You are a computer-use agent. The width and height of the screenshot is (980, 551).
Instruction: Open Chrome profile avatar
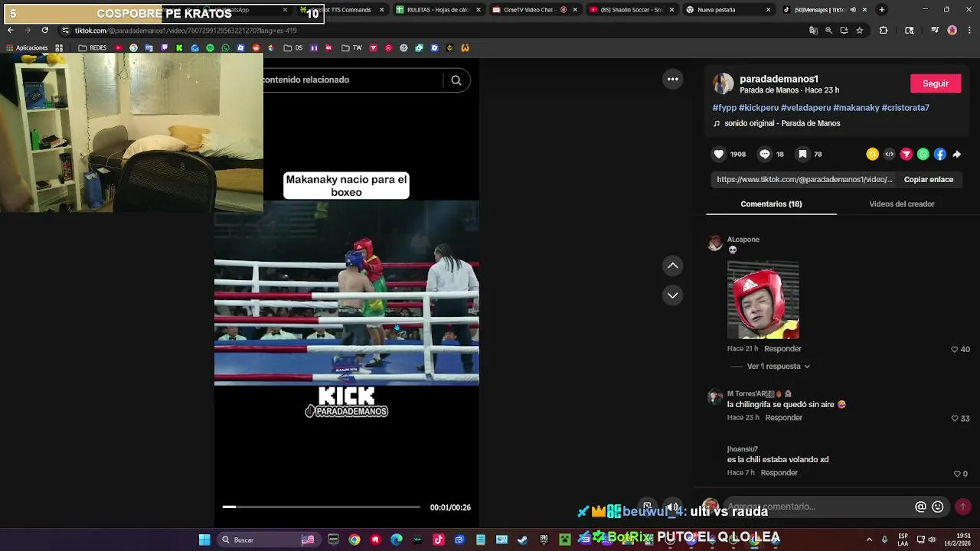coord(952,31)
